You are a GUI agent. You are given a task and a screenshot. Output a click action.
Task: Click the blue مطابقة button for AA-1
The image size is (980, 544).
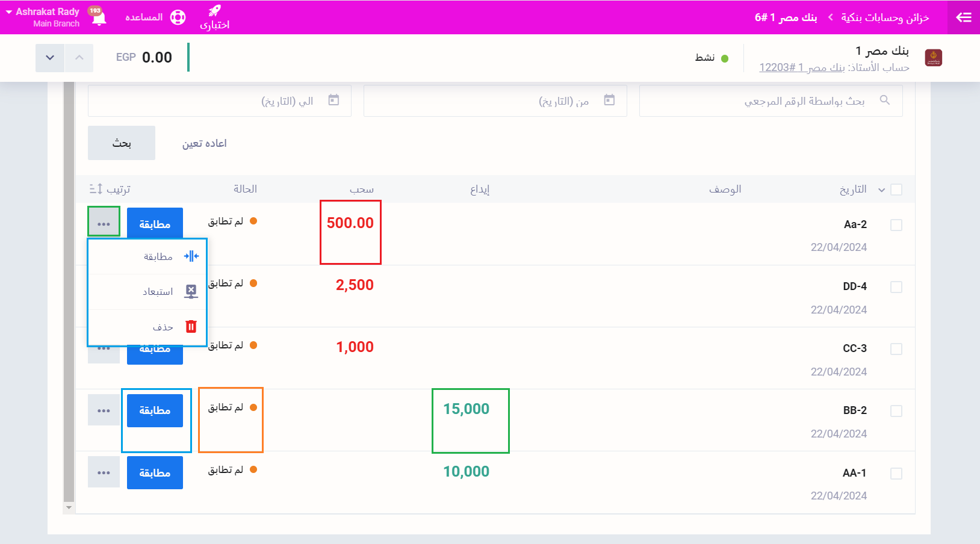tap(155, 473)
